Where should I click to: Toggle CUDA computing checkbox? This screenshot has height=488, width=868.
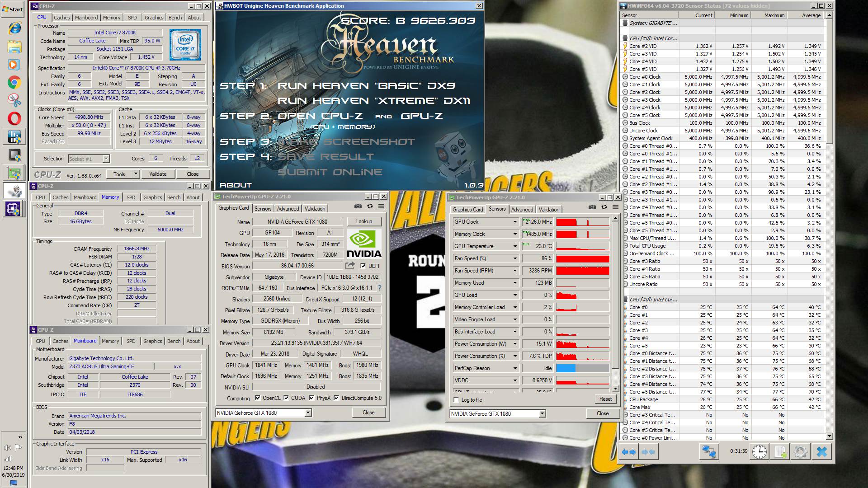(x=286, y=398)
